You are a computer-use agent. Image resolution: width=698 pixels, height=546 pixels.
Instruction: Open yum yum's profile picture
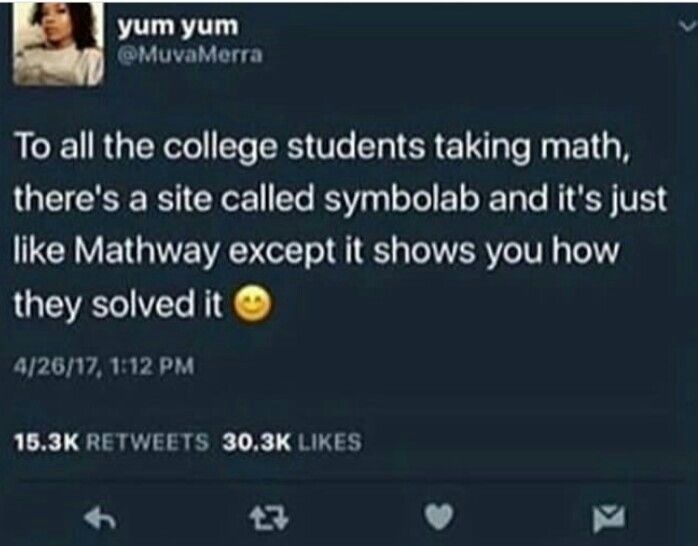coord(58,43)
